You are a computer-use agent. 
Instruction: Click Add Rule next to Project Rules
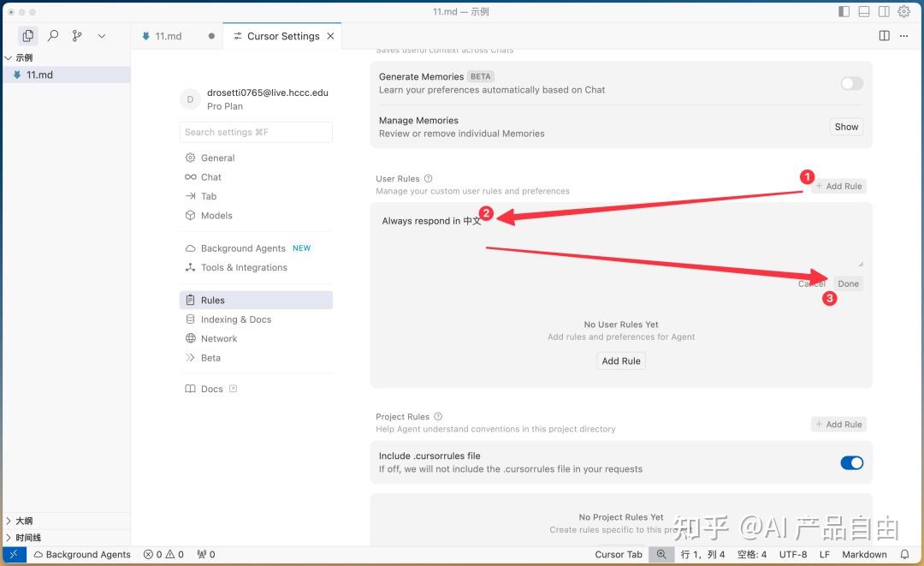tap(839, 425)
